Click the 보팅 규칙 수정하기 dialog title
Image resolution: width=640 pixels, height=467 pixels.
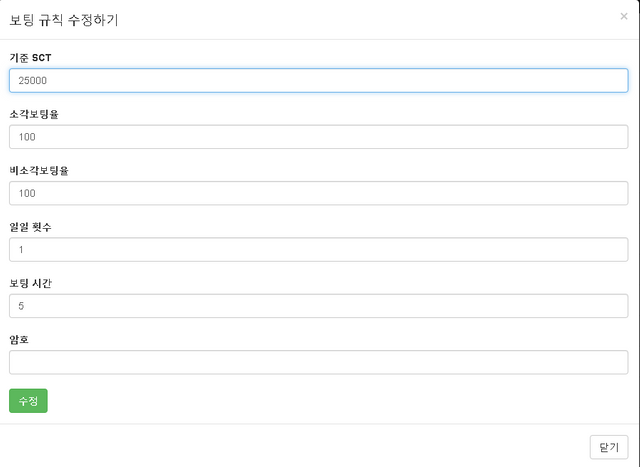[64, 20]
